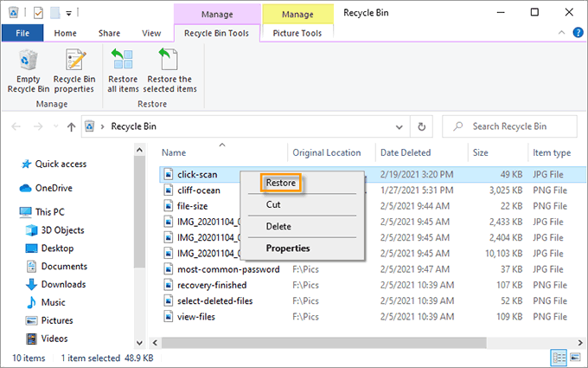Click the file list horizontal scrollbar thumb
Screen dimensions: 588x368
pyautogui.click(x=324, y=343)
